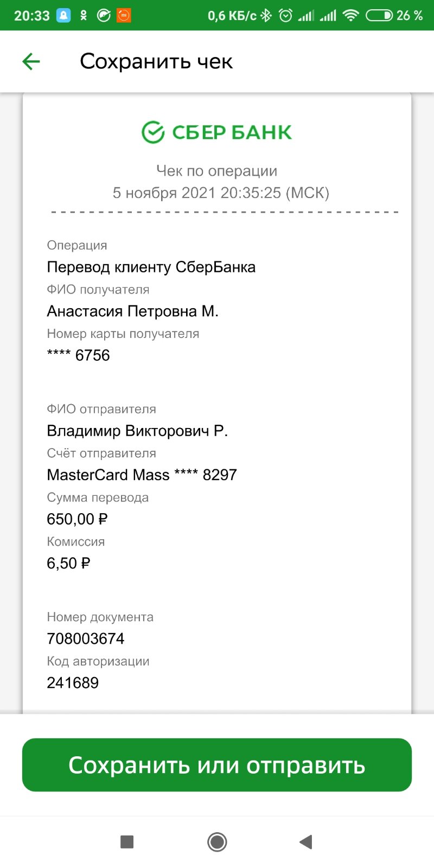Tap the green back arrow
434x868 pixels.
pyautogui.click(x=31, y=61)
